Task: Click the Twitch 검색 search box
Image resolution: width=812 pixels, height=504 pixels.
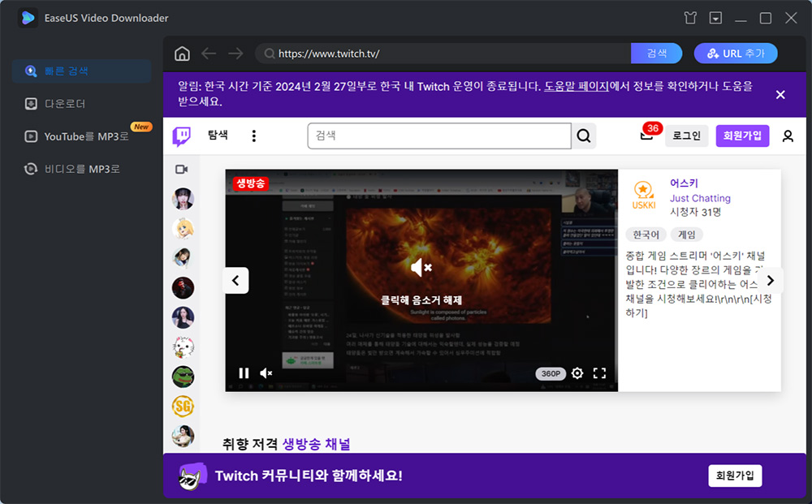Action: pyautogui.click(x=439, y=136)
